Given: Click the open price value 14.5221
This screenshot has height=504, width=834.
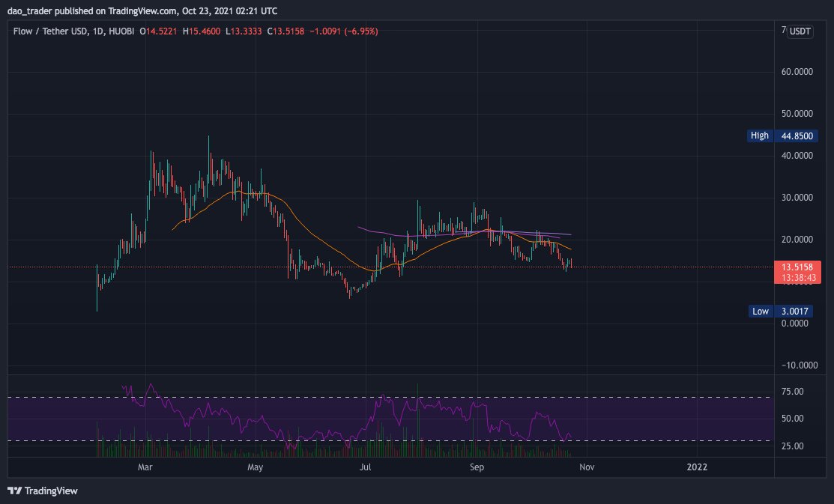Looking at the screenshot, I should (x=161, y=31).
